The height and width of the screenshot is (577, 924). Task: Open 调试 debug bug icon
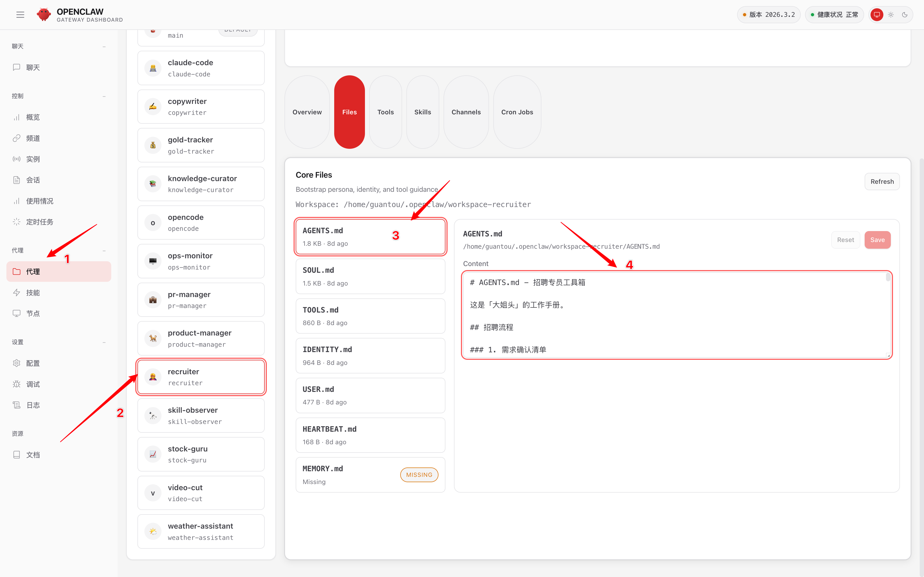[16, 384]
